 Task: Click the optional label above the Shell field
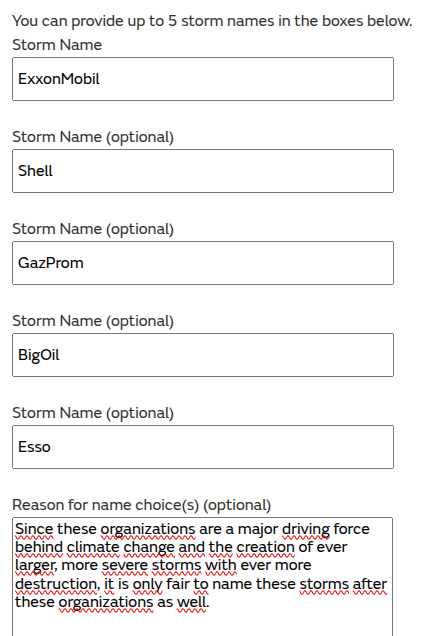[93, 137]
